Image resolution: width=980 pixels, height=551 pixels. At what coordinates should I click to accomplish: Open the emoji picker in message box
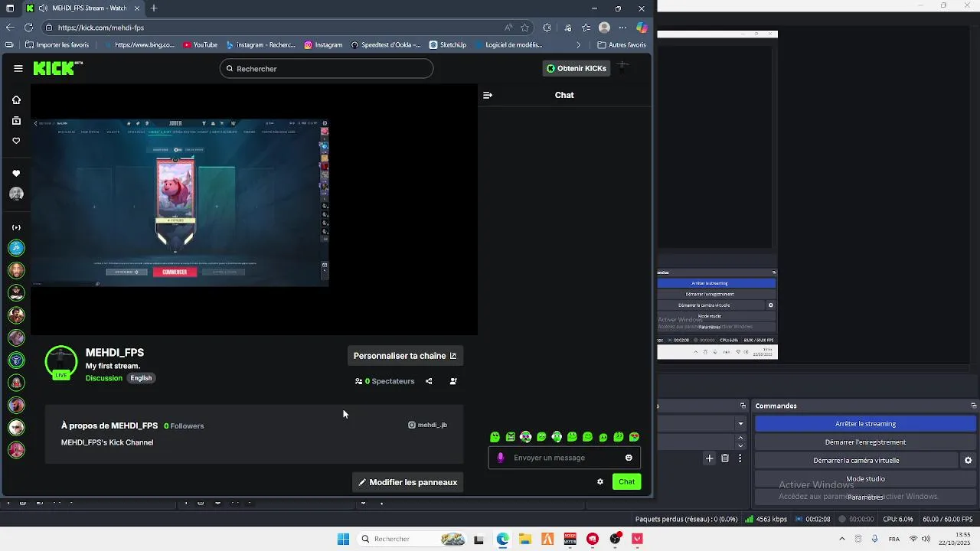[629, 458]
